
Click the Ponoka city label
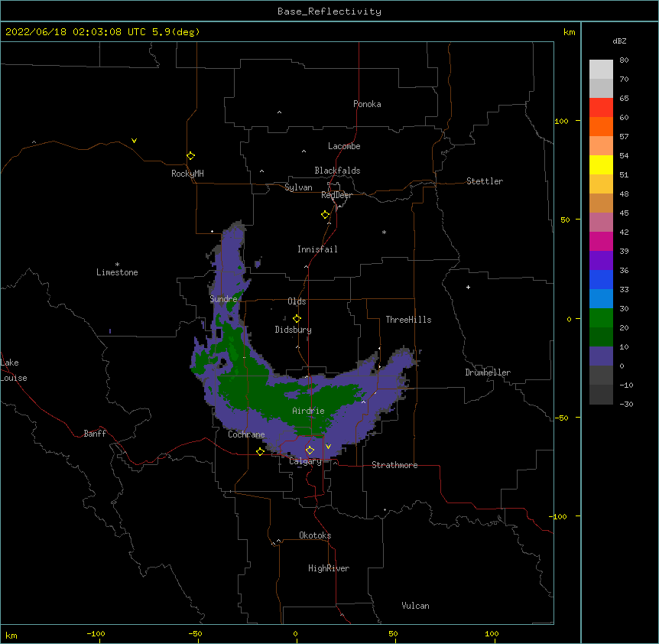pyautogui.click(x=367, y=104)
